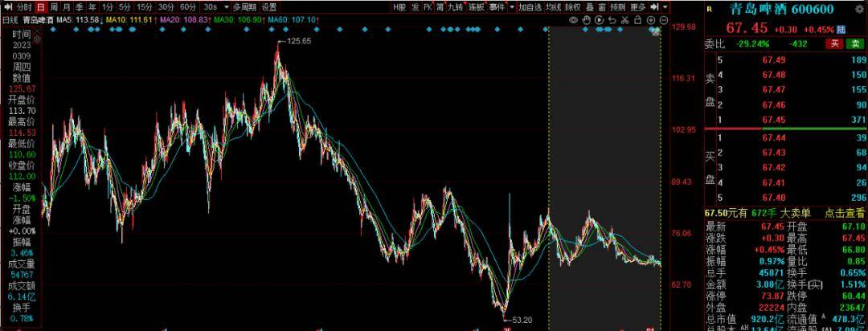Click the red 买 buy button
Viewport: 868px width, 331px height.
coord(833,43)
